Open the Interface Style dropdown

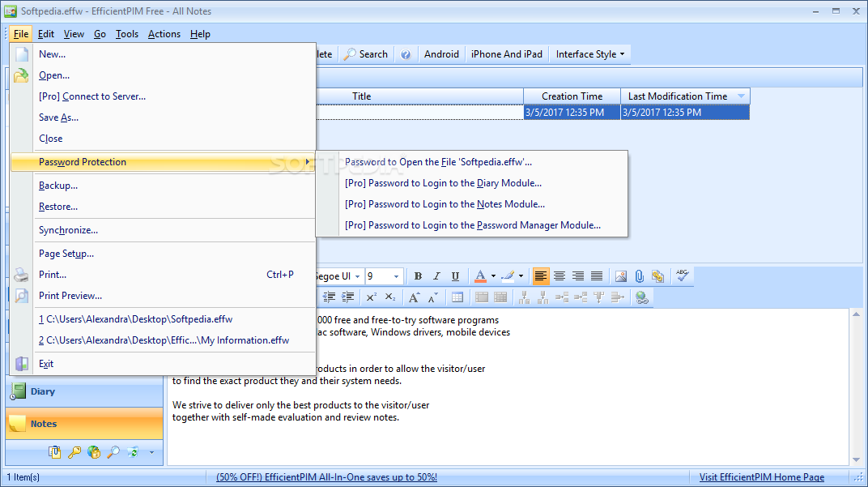tap(590, 54)
